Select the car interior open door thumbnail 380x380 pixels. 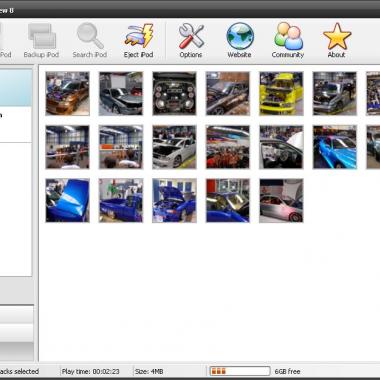point(281,147)
